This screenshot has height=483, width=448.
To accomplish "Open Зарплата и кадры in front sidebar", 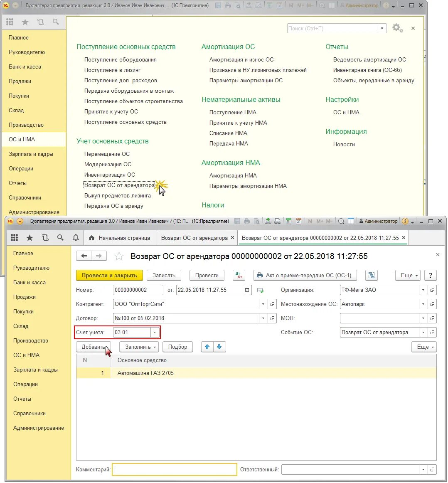I will [35, 370].
